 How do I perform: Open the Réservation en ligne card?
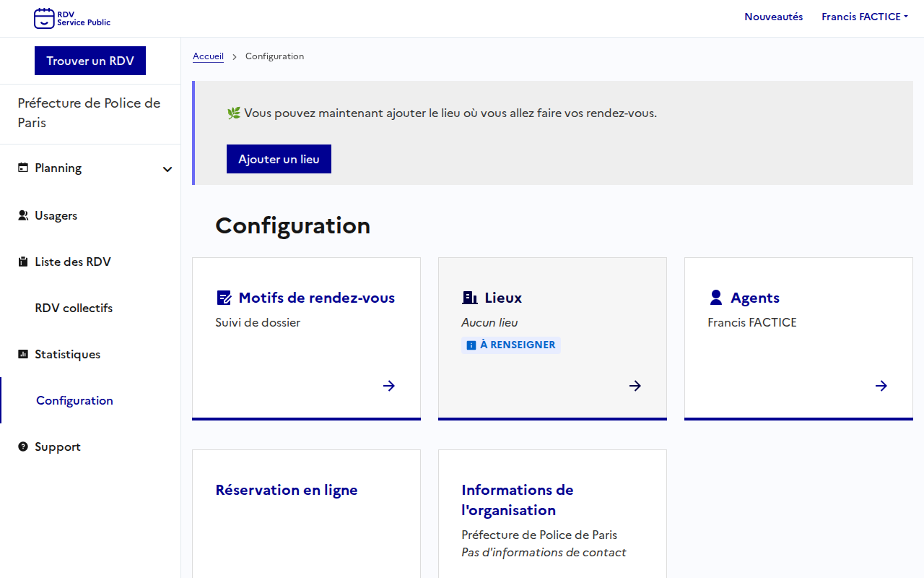click(287, 490)
